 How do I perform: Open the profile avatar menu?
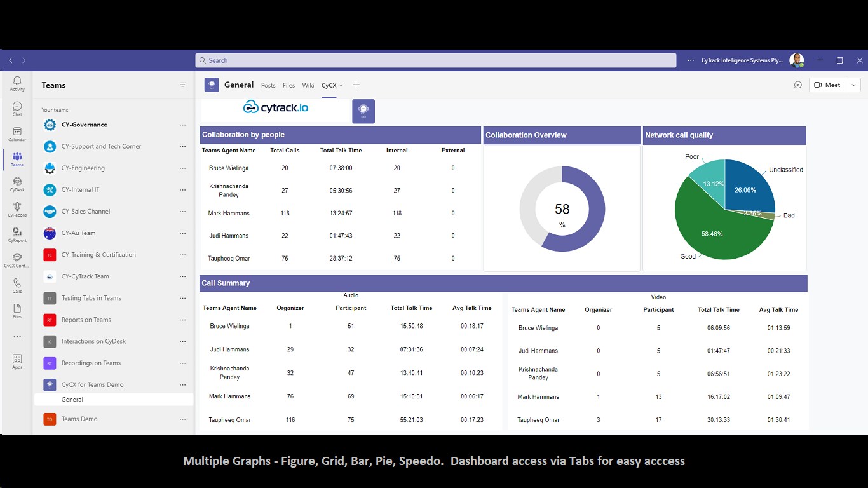[796, 60]
